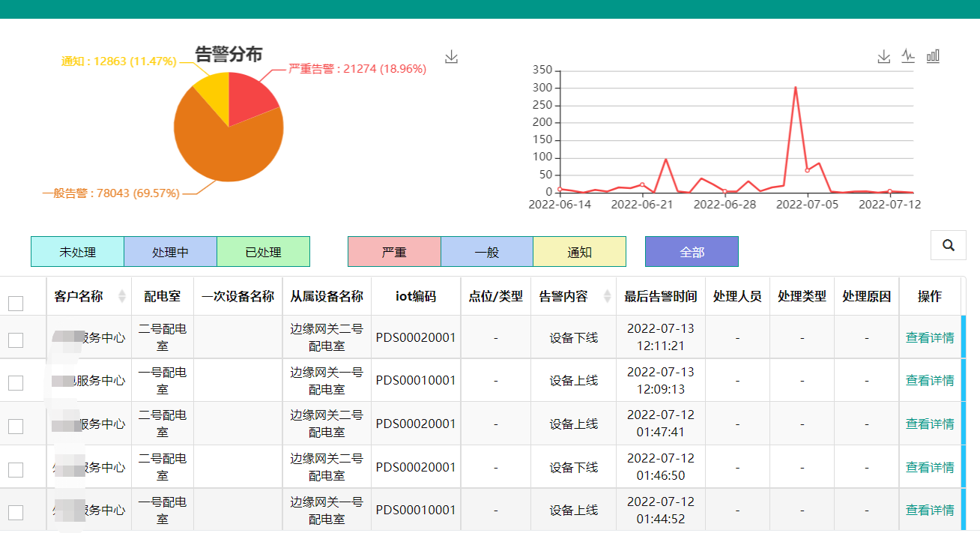This screenshot has width=980, height=533.
Task: Show 通知 level alarms
Action: point(579,252)
